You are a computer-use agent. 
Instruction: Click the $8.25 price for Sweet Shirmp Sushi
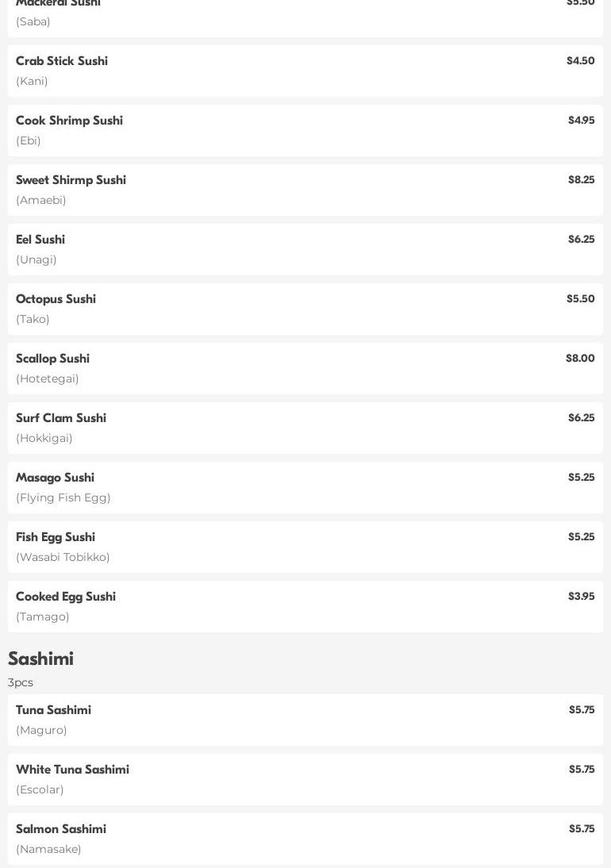tap(581, 180)
